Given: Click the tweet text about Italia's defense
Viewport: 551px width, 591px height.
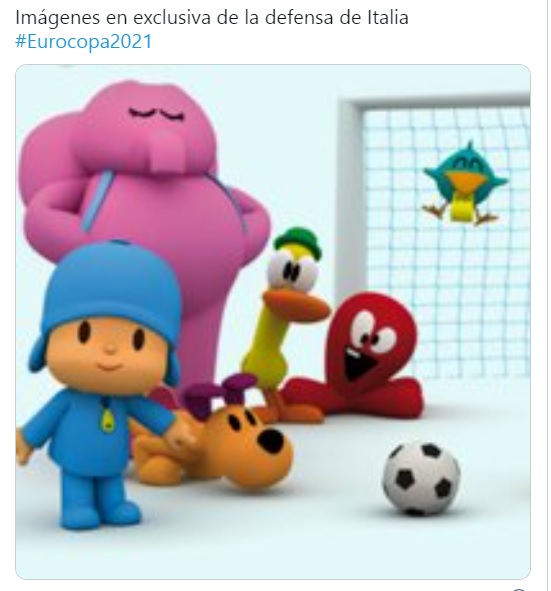Looking at the screenshot, I should tap(212, 18).
